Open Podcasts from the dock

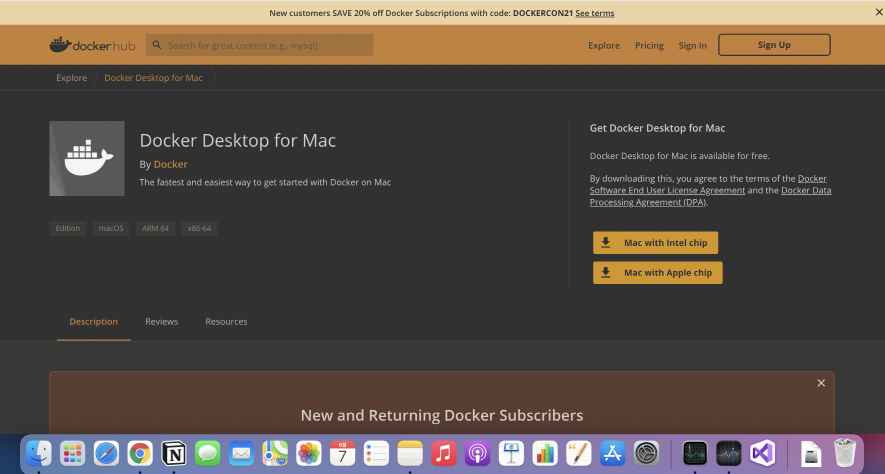477,453
